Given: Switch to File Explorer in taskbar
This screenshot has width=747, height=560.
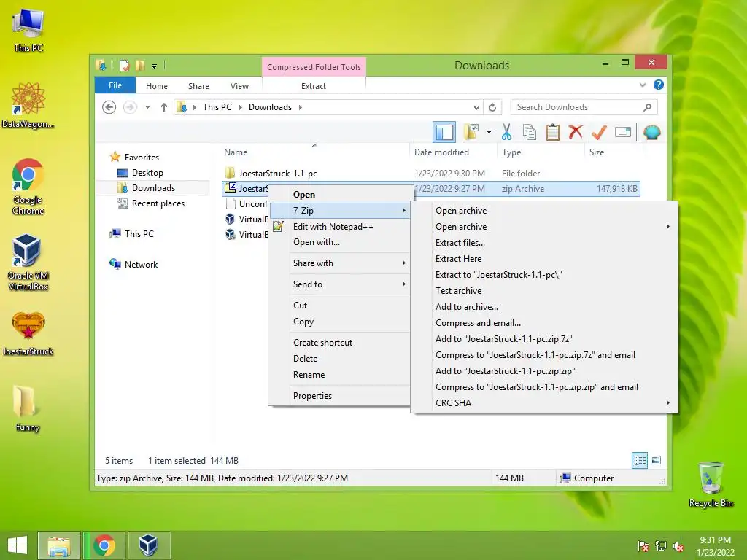Looking at the screenshot, I should point(59,545).
